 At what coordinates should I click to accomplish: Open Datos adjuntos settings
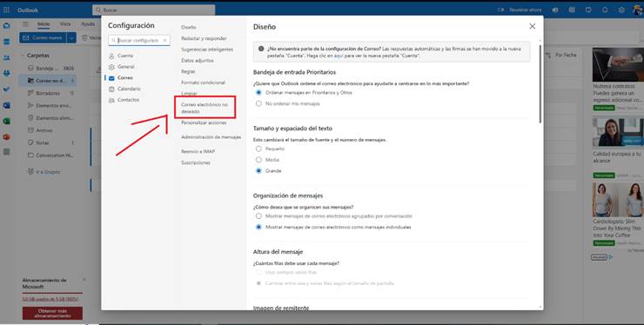pyautogui.click(x=198, y=60)
